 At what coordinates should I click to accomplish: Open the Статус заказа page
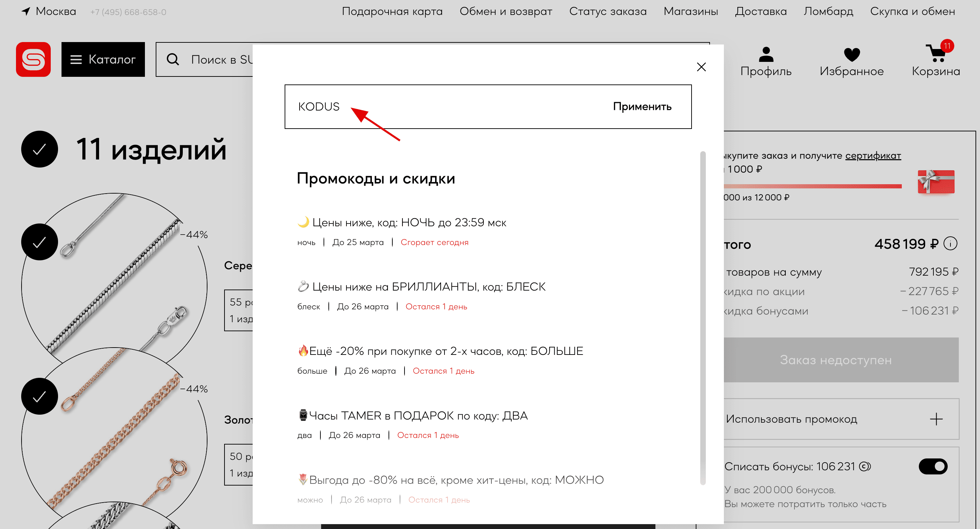607,11
